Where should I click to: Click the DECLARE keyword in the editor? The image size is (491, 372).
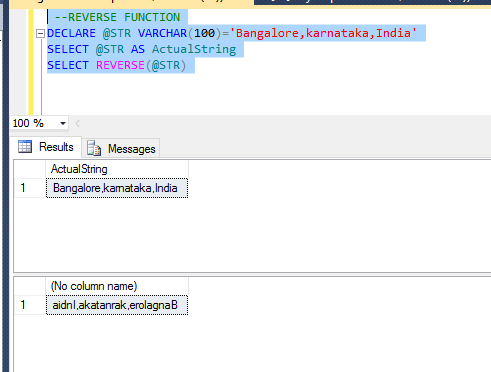[71, 33]
